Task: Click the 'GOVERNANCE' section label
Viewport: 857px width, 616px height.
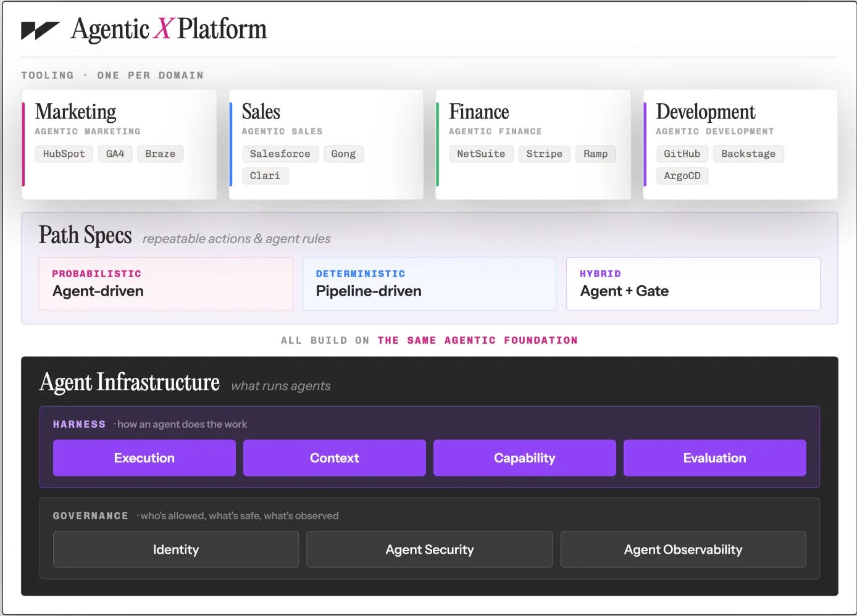Action: point(91,516)
